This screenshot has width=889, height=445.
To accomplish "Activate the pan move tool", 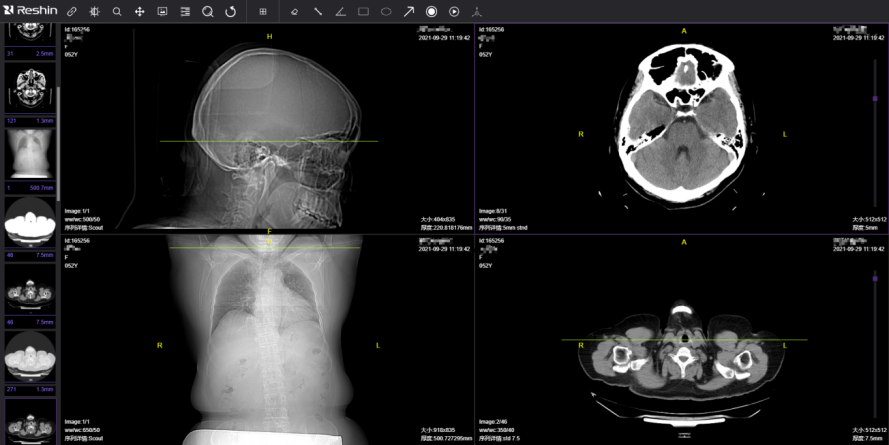I will (x=139, y=12).
